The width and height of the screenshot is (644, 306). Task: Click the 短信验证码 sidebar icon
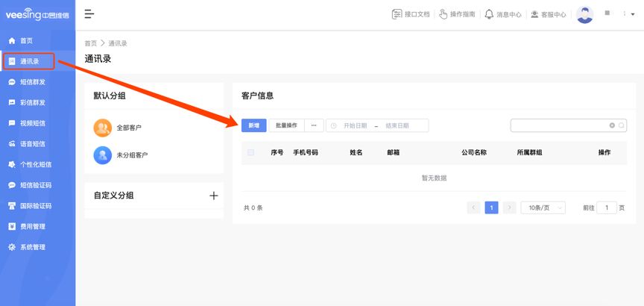coord(12,185)
